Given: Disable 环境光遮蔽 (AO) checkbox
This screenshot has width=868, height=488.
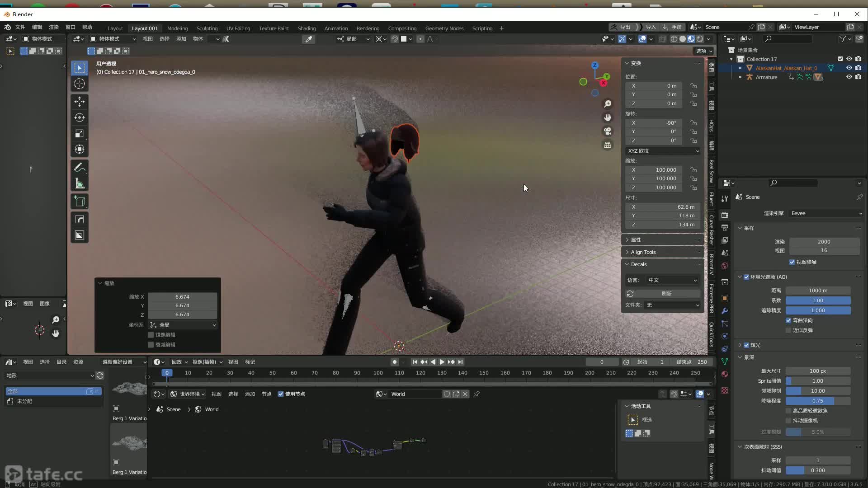Looking at the screenshot, I should [746, 277].
